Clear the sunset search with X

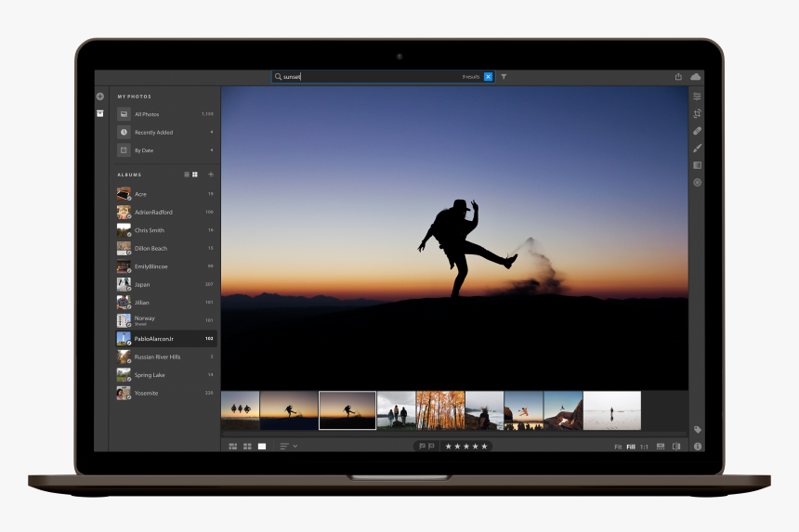coord(488,76)
